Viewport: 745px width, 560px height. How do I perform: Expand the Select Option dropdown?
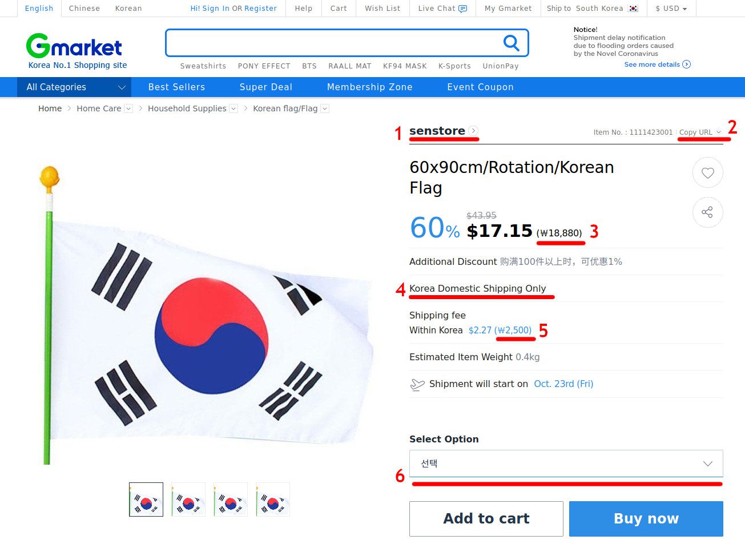click(566, 464)
